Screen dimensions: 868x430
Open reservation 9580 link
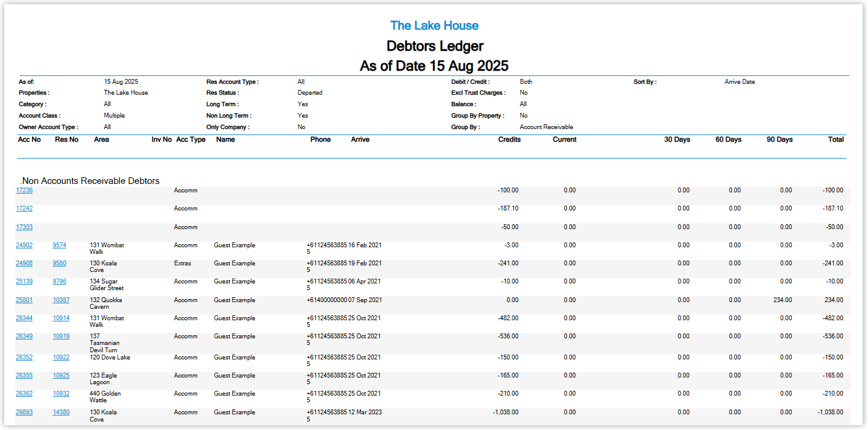60,264
